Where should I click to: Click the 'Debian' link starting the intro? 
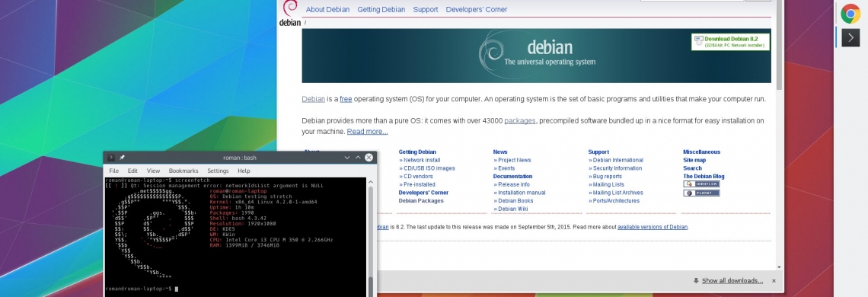314,99
